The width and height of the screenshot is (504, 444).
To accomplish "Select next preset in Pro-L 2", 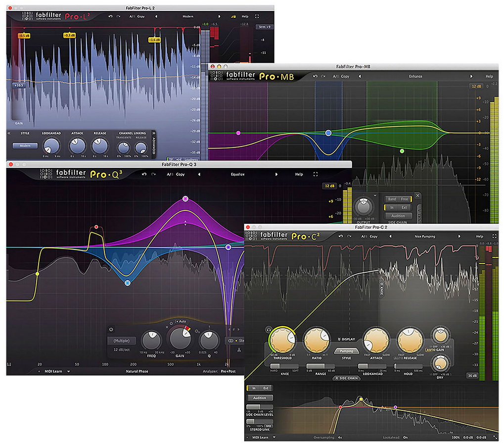I will (220, 16).
